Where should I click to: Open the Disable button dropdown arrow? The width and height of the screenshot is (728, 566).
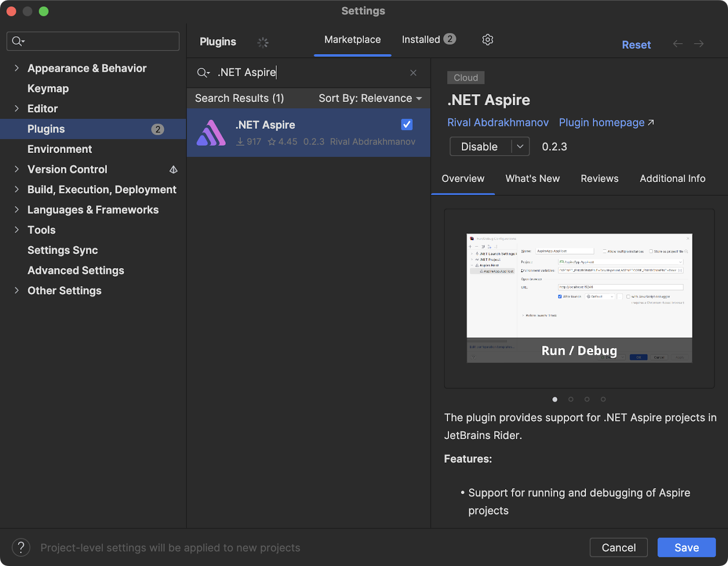[x=521, y=147]
